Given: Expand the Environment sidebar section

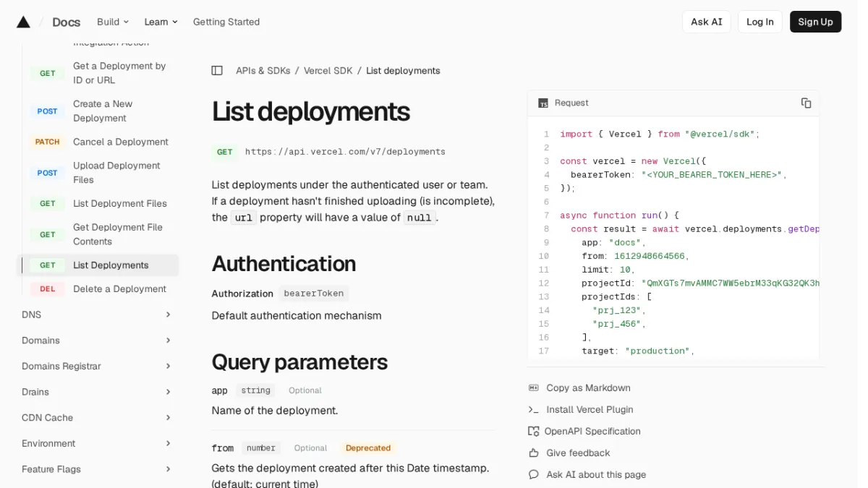Looking at the screenshot, I should click(97, 444).
